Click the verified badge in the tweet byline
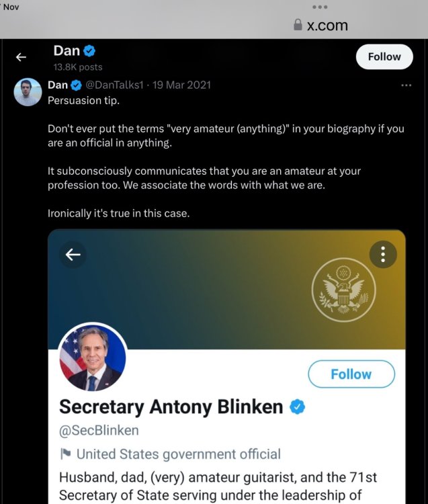428x504 pixels. click(76, 85)
